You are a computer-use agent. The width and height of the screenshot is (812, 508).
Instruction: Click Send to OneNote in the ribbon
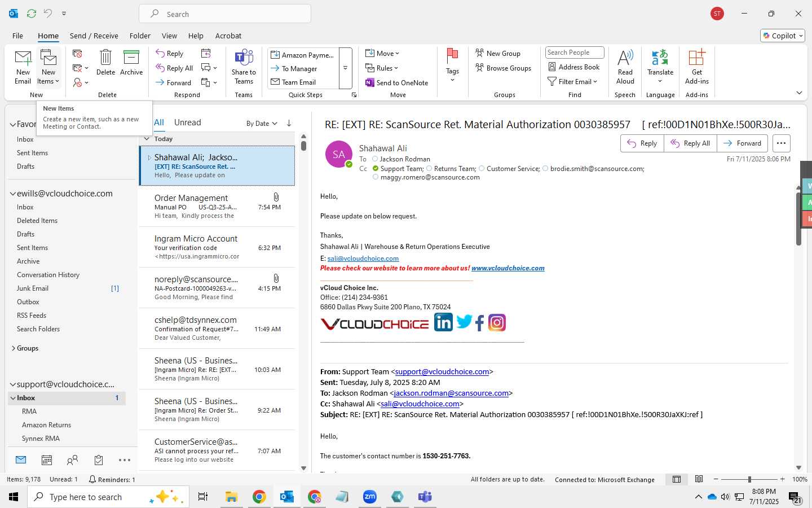(x=397, y=82)
